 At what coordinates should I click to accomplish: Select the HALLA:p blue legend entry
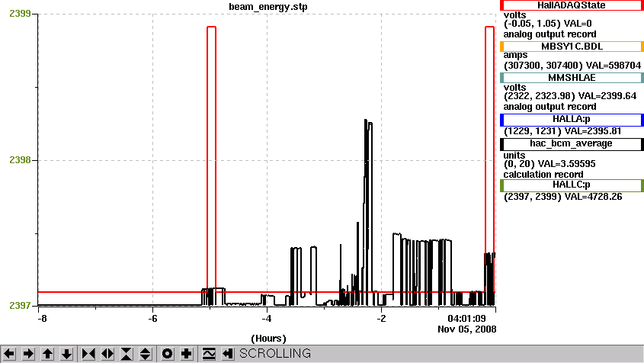572,120
